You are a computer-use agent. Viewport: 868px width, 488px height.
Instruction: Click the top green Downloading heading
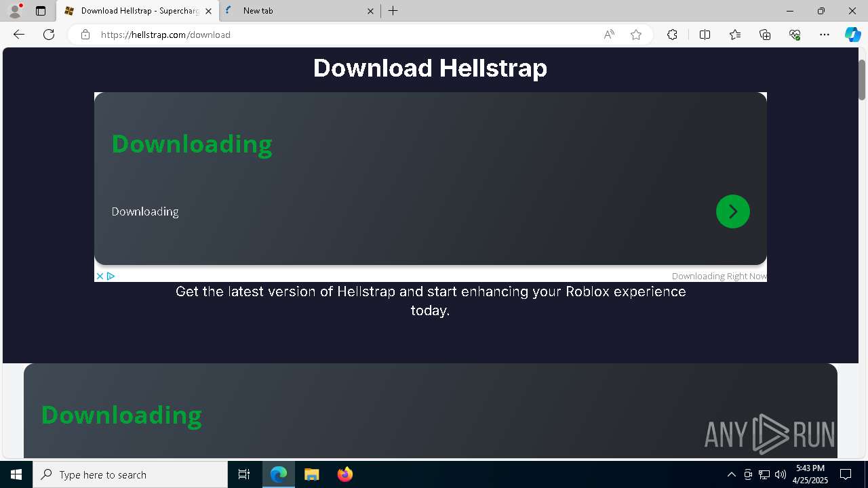pos(192,144)
